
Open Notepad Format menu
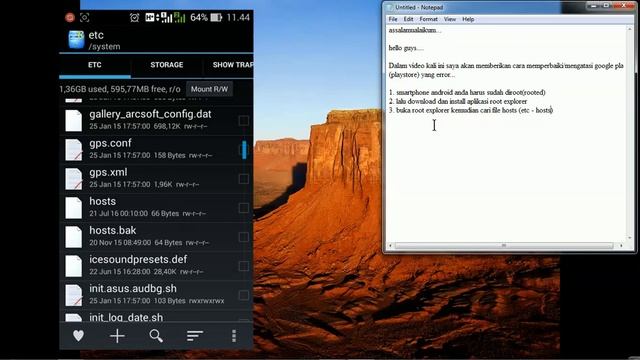(x=429, y=19)
